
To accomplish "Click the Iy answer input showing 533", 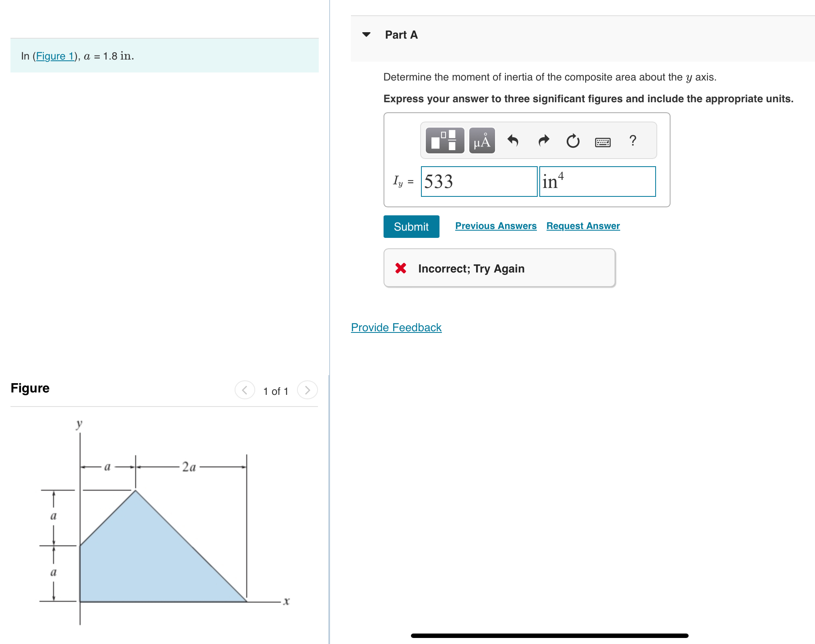I will coord(479,182).
